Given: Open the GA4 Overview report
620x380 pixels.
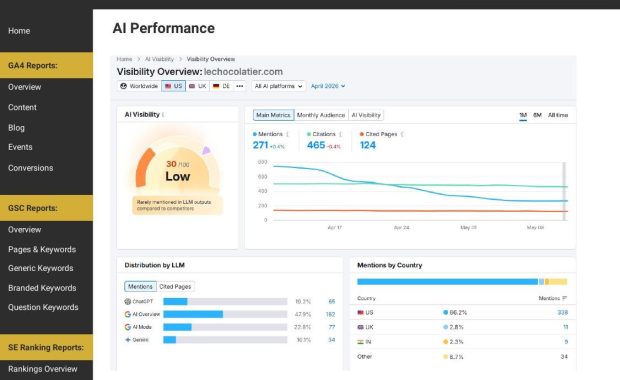Looking at the screenshot, I should point(25,87).
